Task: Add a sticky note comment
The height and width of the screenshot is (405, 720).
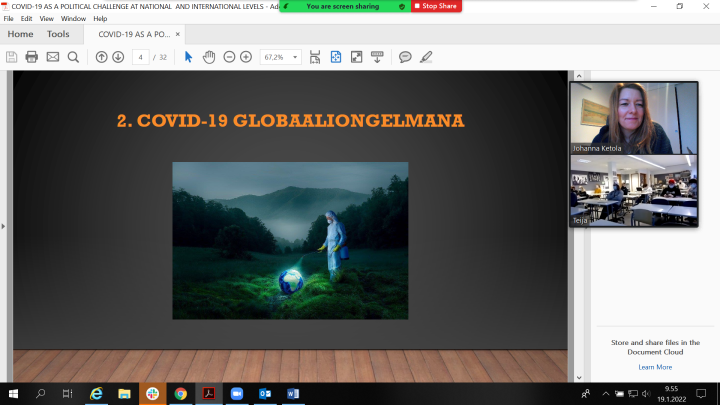Action: pyautogui.click(x=405, y=57)
